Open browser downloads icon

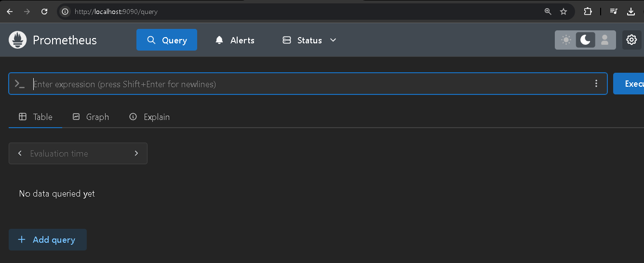tap(631, 12)
